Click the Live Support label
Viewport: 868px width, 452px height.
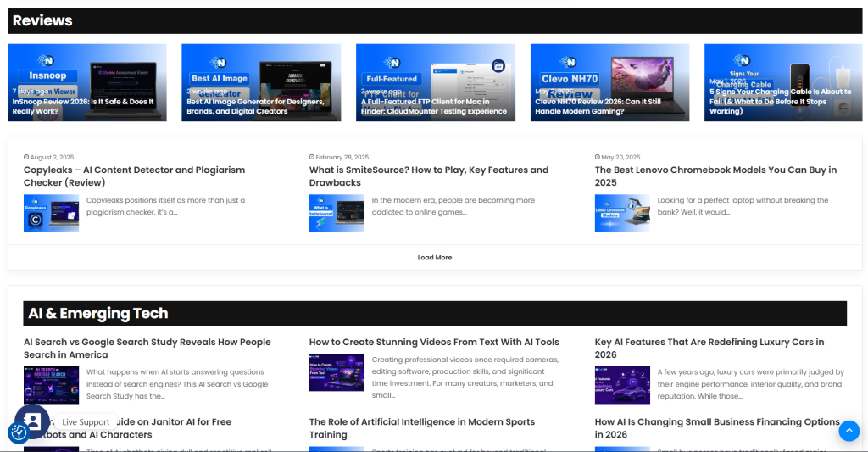(86, 422)
